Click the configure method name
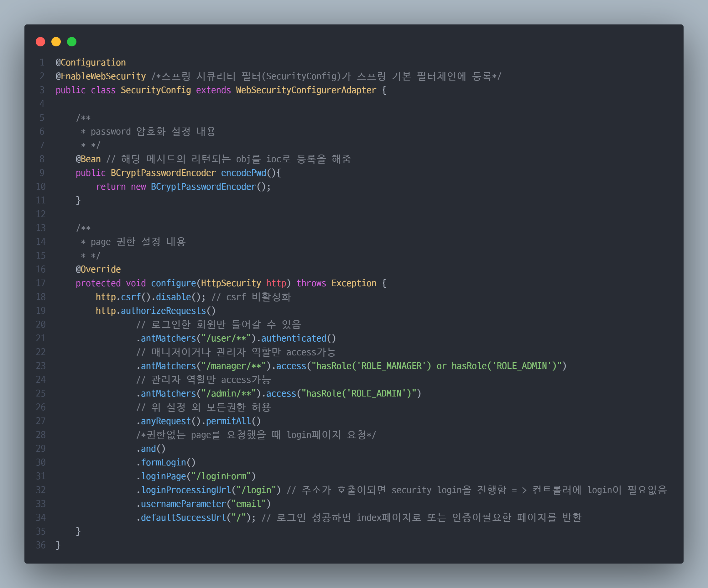708x588 pixels. tap(173, 283)
